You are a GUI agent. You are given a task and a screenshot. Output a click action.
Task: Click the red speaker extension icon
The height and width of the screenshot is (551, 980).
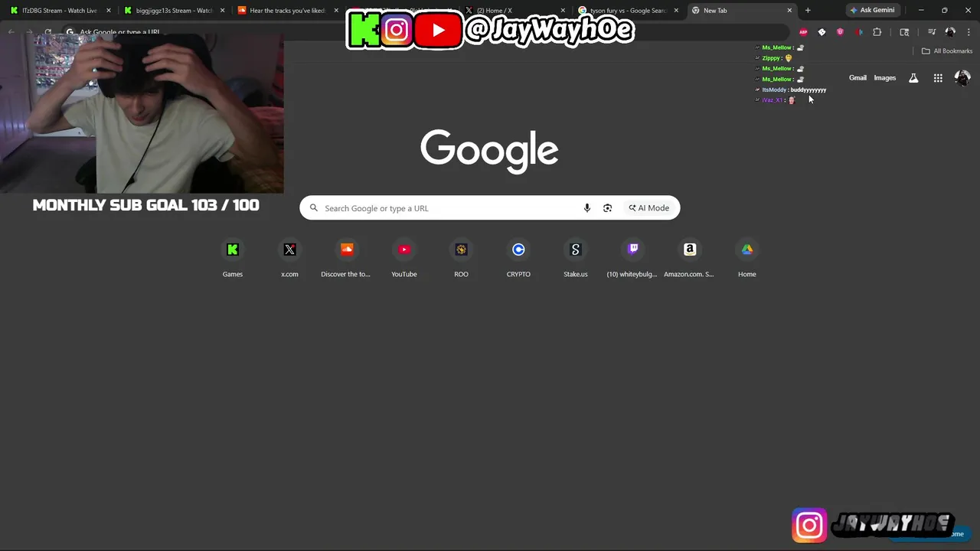(859, 32)
